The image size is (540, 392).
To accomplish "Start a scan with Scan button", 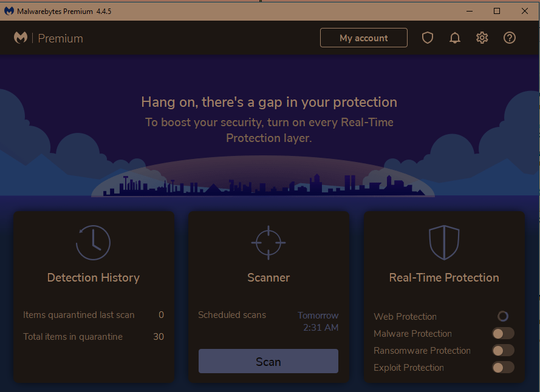I will pos(268,361).
